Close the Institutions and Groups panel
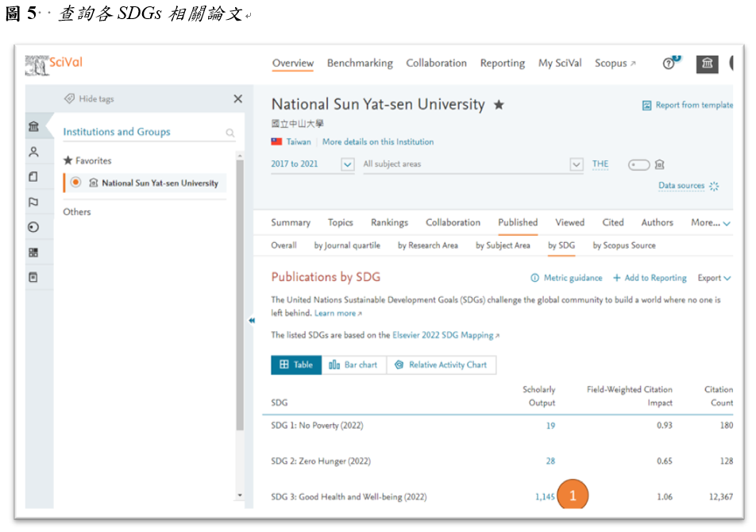The image size is (756, 532). (237, 98)
